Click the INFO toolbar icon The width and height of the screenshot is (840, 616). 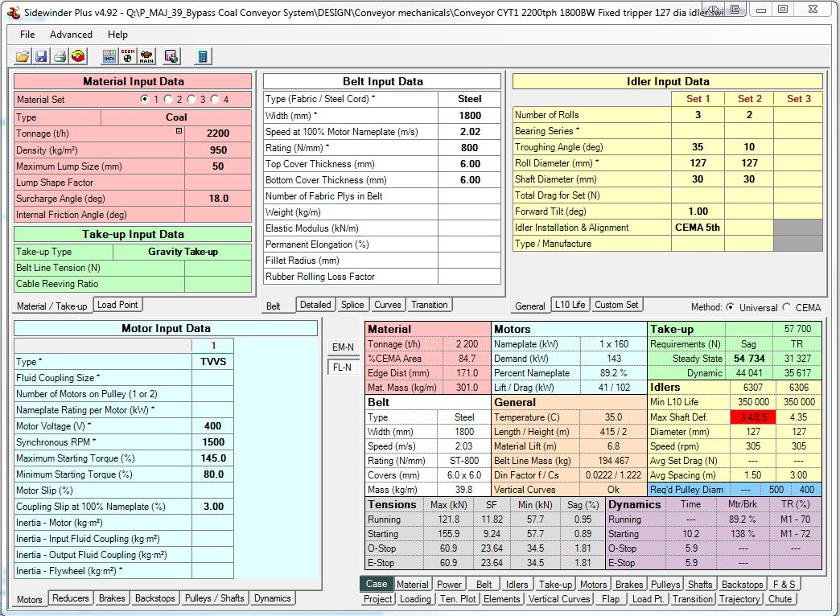(109, 56)
